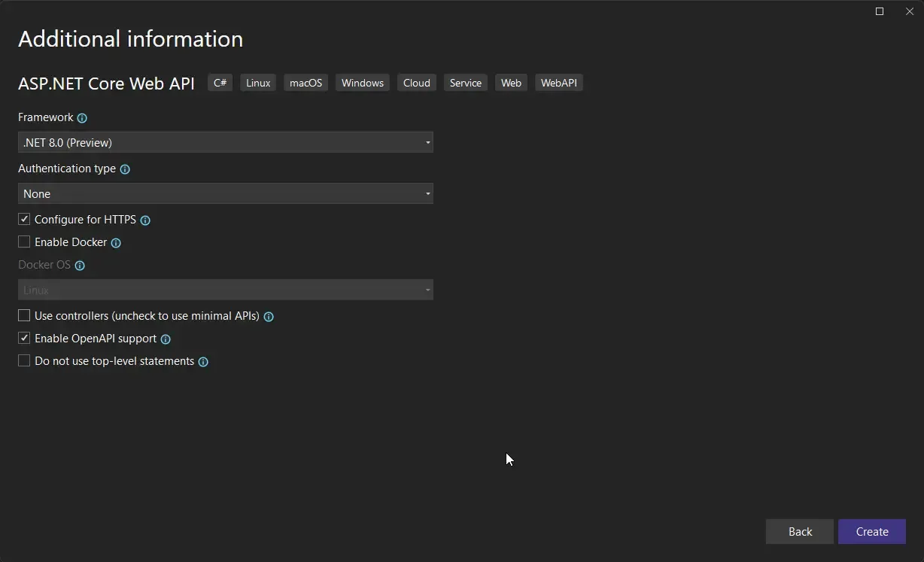The height and width of the screenshot is (562, 924).
Task: Click the Enable Docker info icon
Action: 115,242
